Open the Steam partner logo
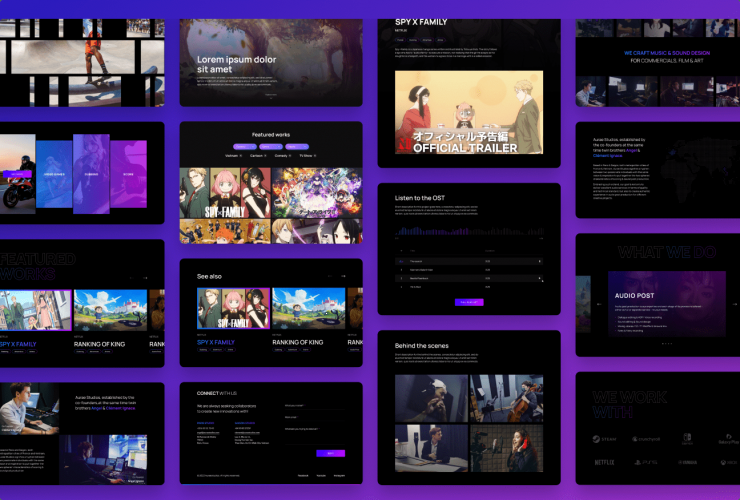 click(605, 439)
